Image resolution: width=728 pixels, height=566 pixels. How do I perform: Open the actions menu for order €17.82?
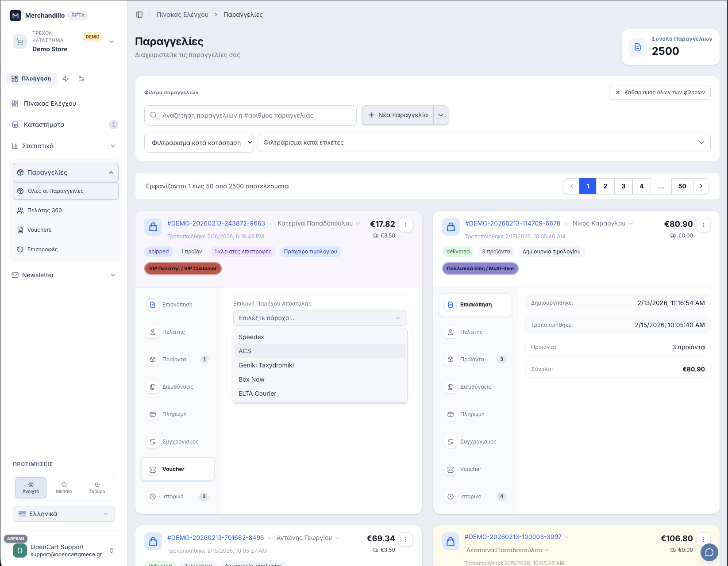click(406, 225)
